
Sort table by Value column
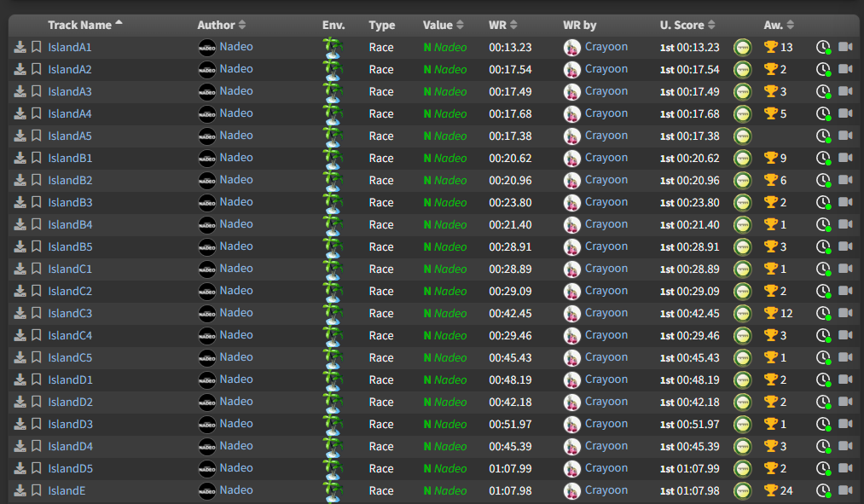(x=443, y=25)
